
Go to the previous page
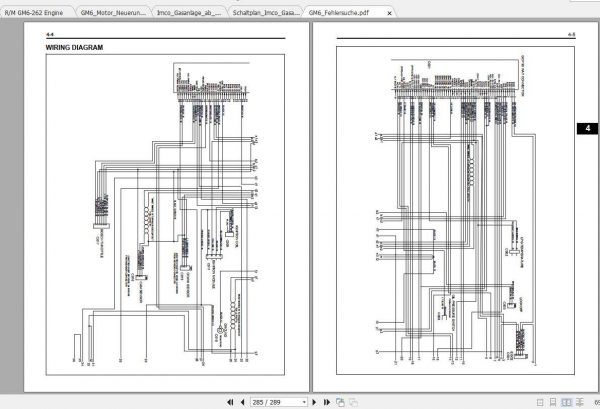pos(242,402)
